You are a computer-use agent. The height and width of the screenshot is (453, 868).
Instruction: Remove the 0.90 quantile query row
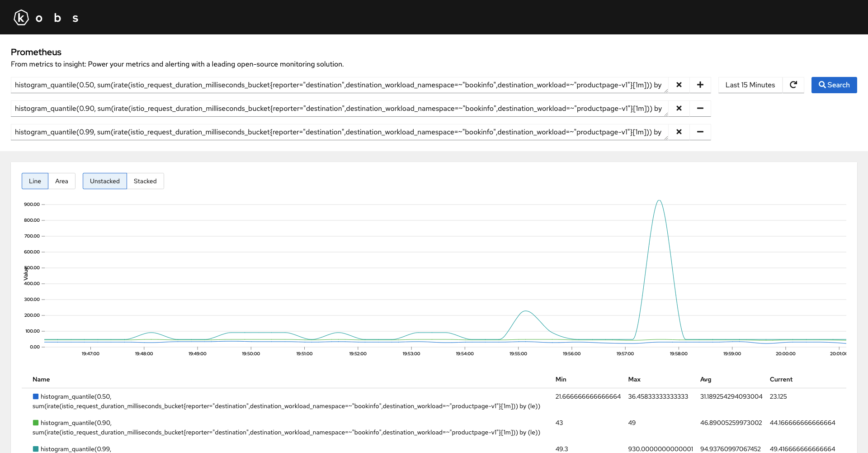[700, 108]
